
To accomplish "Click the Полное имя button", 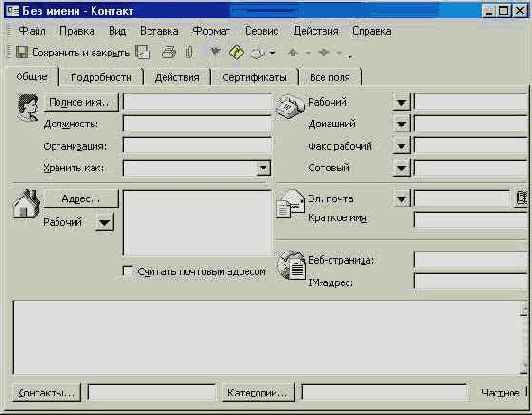I will (x=81, y=102).
